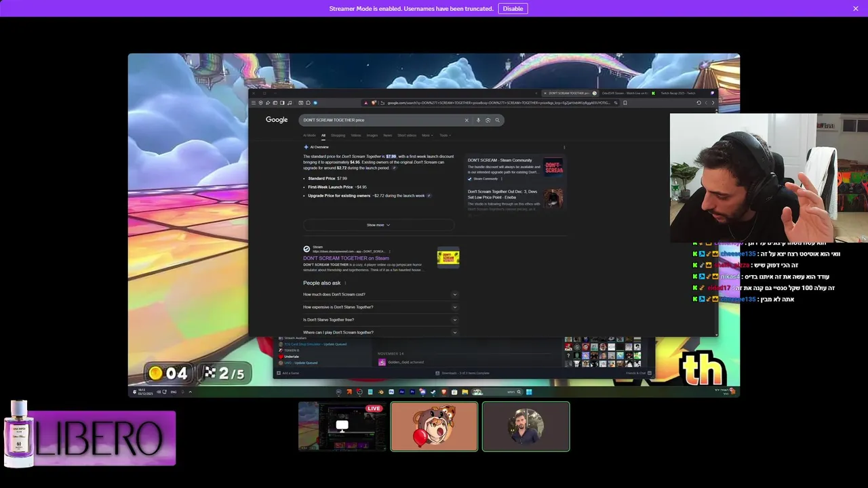Select the LIVE stream thumbnail tile
868x488 pixels.
point(342,426)
